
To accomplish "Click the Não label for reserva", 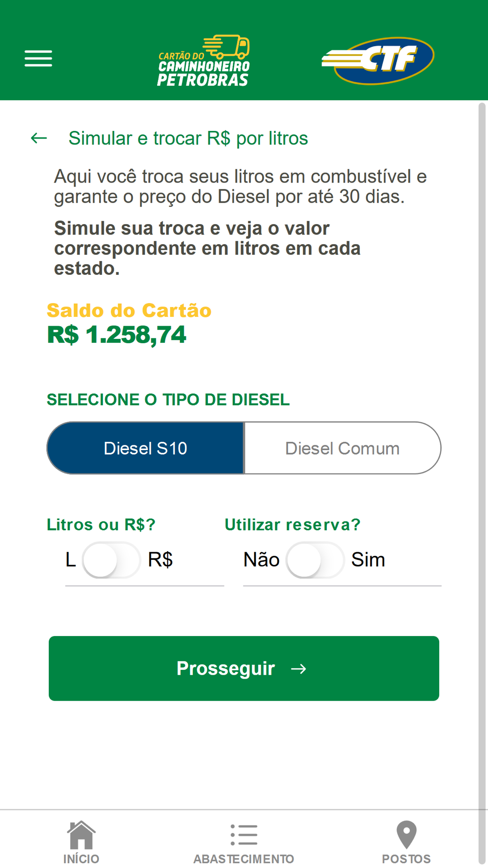I will pos(262,559).
